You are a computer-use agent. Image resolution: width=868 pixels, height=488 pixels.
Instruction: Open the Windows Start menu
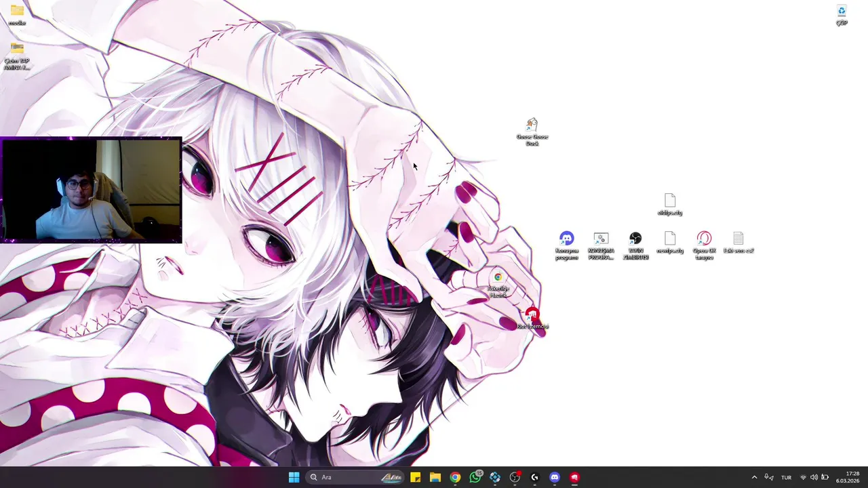click(294, 477)
